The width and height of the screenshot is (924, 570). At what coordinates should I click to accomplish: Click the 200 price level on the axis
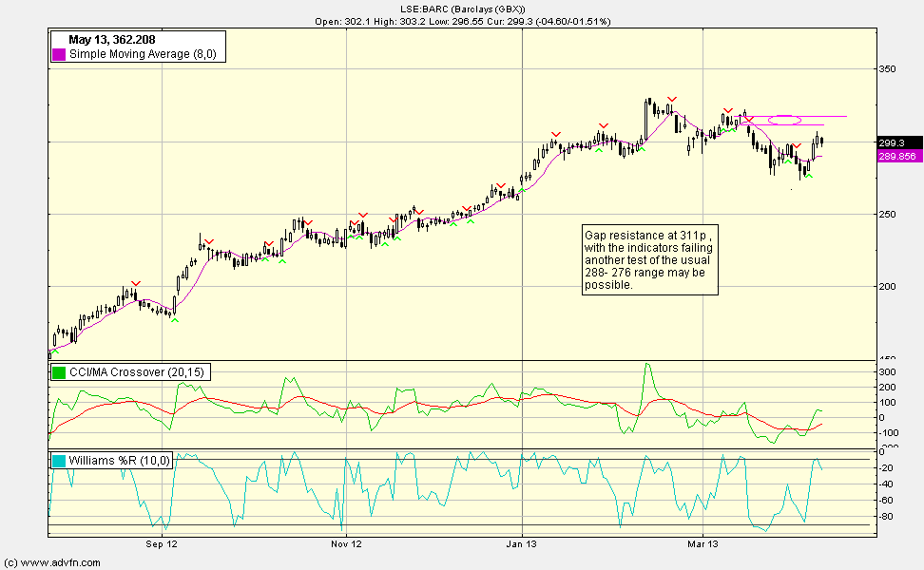coord(888,286)
